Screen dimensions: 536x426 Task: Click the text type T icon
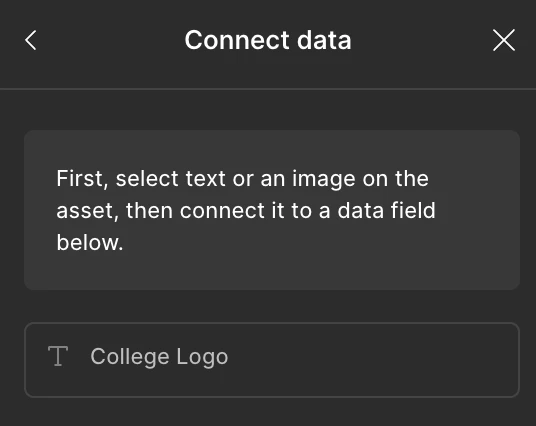[x=58, y=356]
